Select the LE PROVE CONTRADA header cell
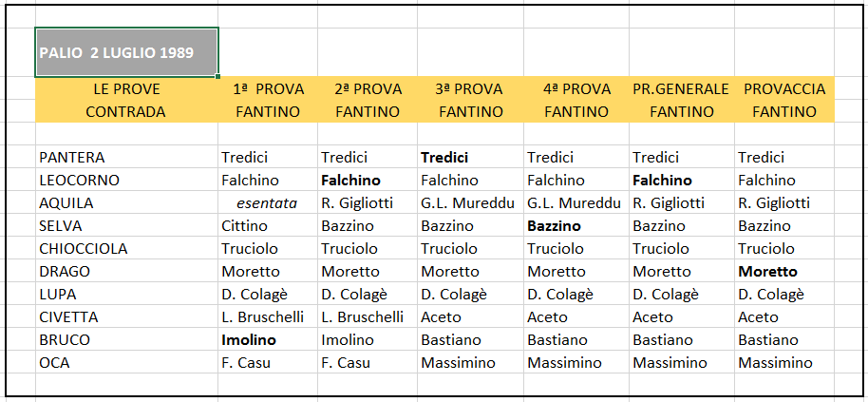Viewport: 868px width, 402px height. pyautogui.click(x=126, y=100)
